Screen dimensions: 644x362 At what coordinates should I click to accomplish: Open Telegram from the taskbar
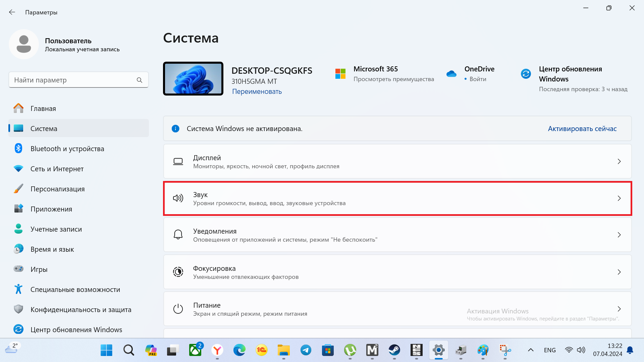click(x=306, y=350)
